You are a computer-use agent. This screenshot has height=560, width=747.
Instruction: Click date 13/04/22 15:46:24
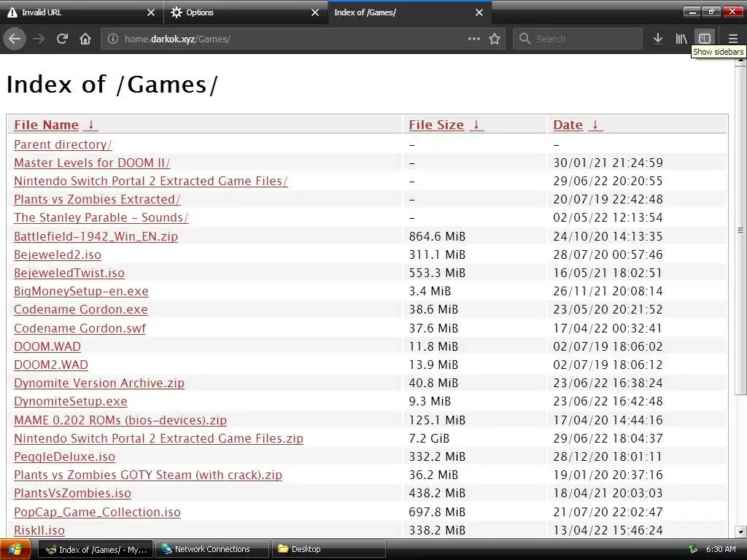pos(608,530)
